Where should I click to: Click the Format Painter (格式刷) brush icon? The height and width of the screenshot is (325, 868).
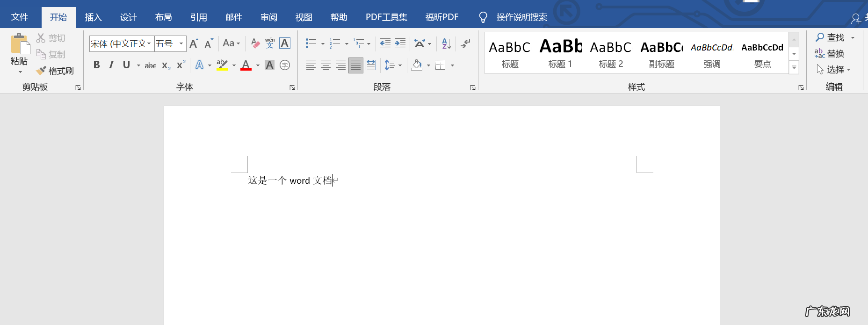[x=42, y=71]
